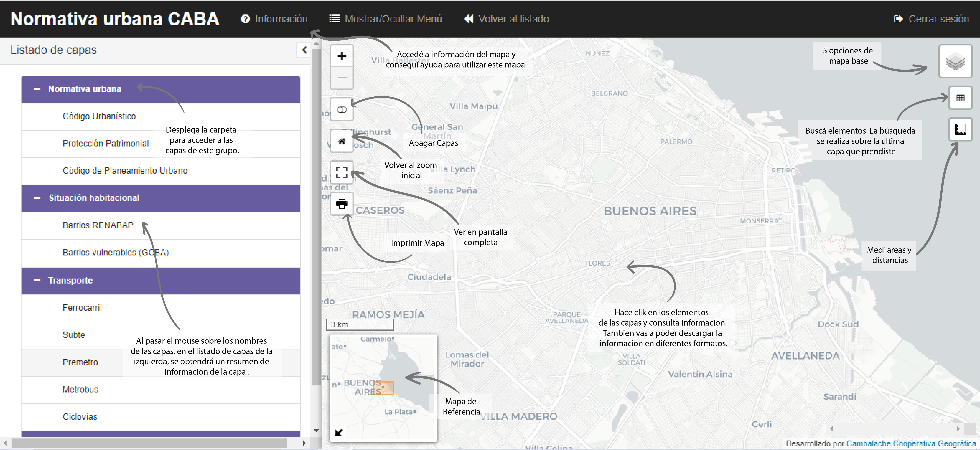
Task: Go back via Volver al listado
Action: click(x=506, y=19)
